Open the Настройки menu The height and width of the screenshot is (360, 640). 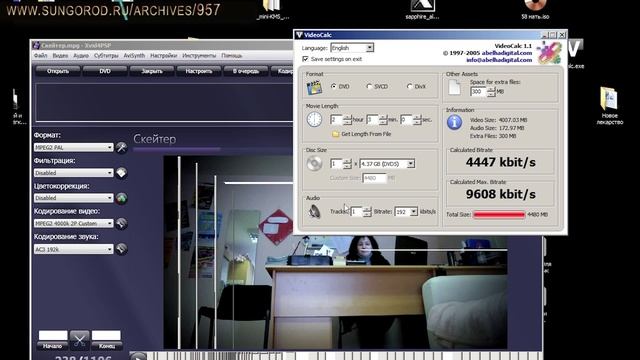pyautogui.click(x=164, y=56)
